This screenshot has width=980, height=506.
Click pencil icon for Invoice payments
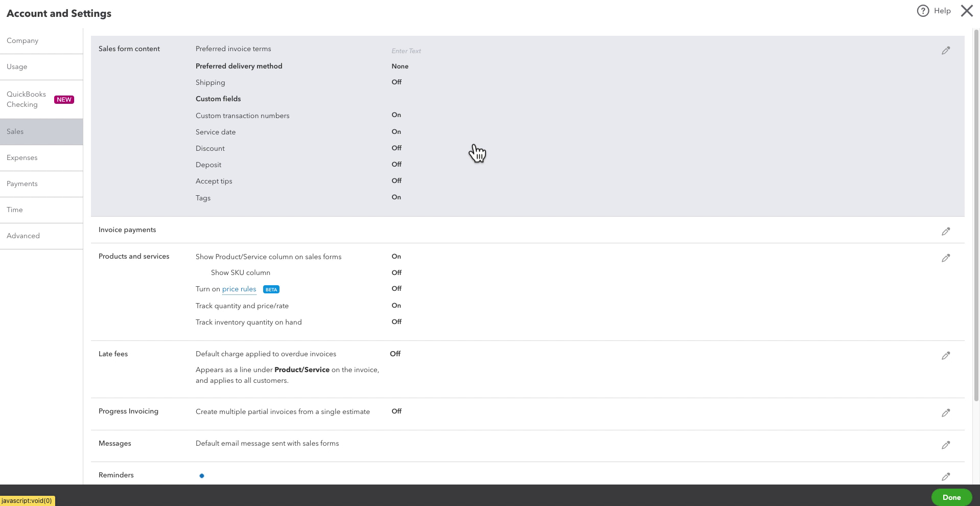[x=946, y=232]
